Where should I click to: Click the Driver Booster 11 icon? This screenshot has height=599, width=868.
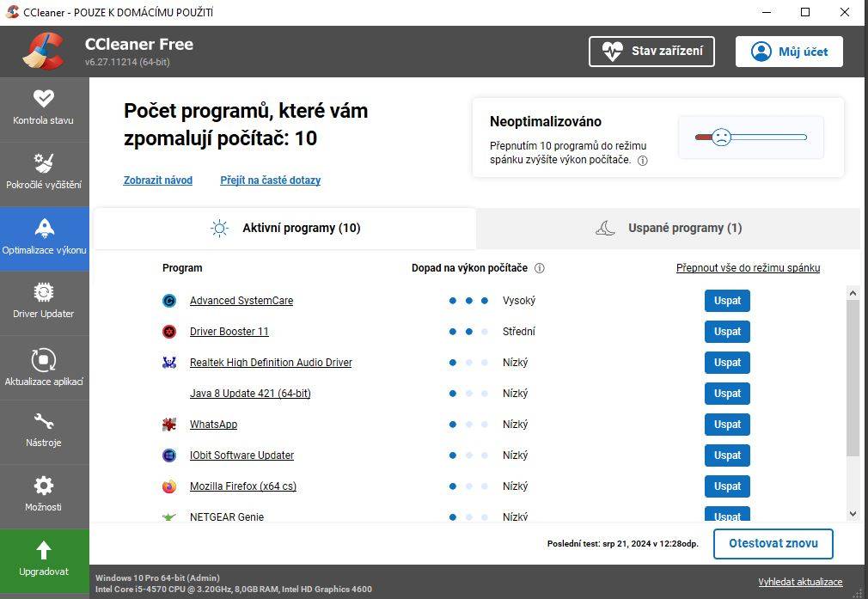point(168,332)
